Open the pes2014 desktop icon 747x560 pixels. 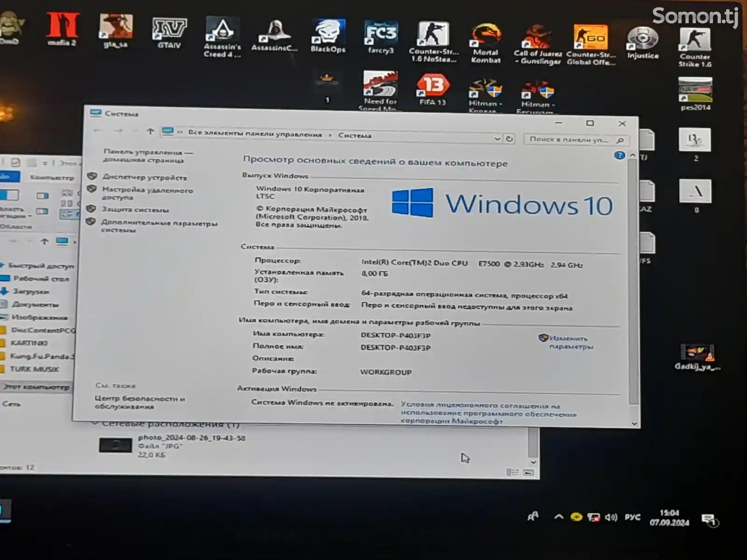click(695, 94)
